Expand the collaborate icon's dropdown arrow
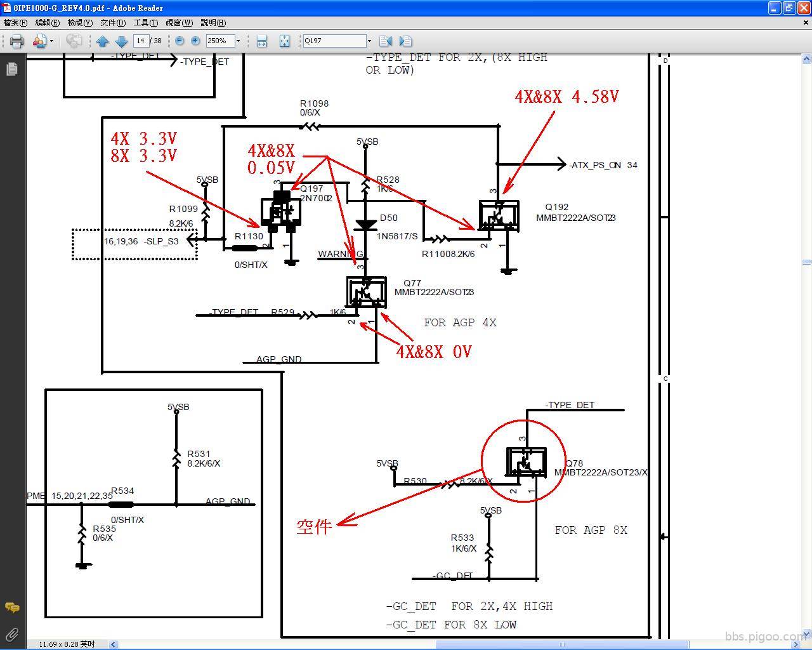This screenshot has width=812, height=650. [51, 41]
